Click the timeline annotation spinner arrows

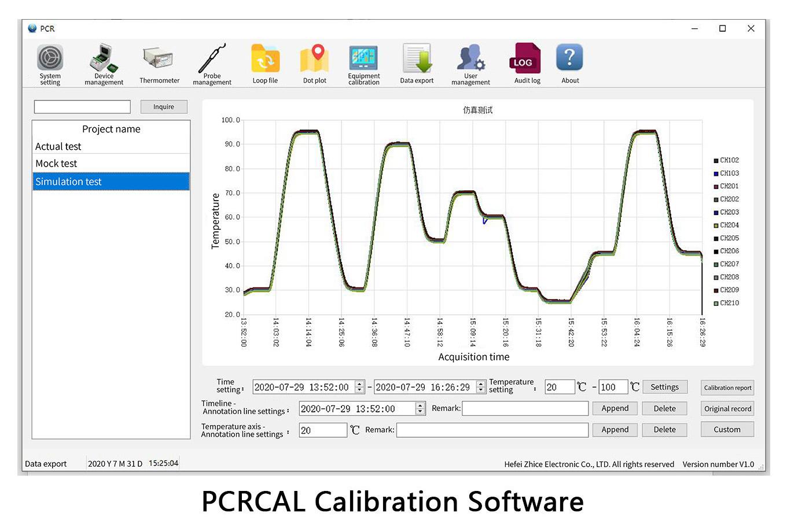coord(420,409)
